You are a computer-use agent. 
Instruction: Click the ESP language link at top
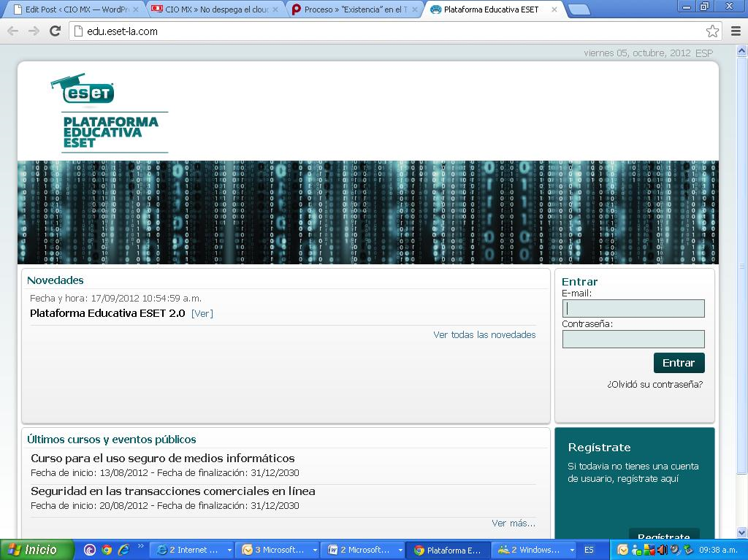(704, 53)
